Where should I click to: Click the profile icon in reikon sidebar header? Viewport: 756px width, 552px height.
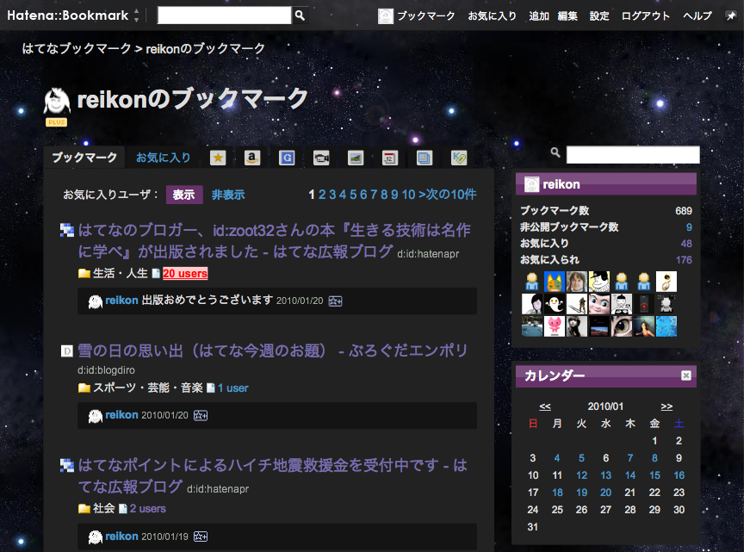[x=531, y=184]
